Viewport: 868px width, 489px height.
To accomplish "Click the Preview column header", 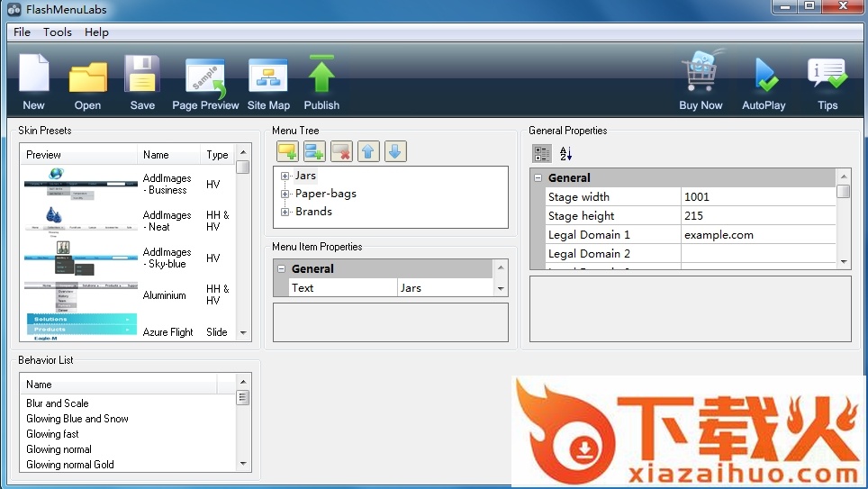I will pyautogui.click(x=78, y=155).
